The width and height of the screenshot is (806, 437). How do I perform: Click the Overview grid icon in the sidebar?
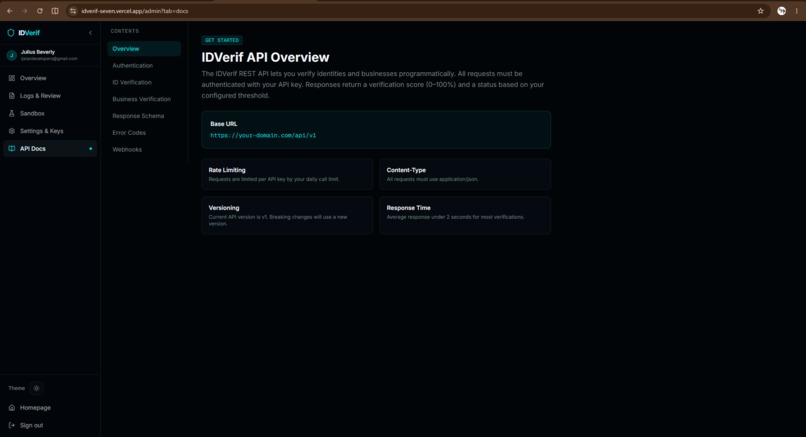(12, 78)
